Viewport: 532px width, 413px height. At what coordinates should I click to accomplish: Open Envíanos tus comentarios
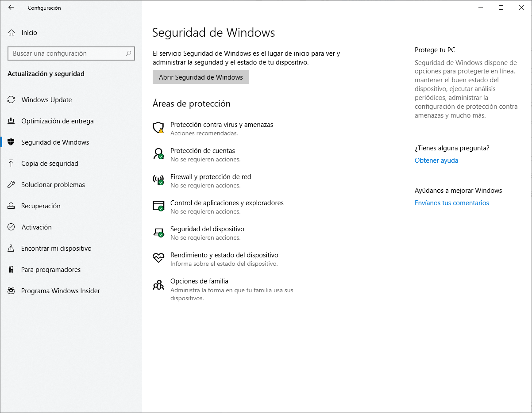pos(451,203)
